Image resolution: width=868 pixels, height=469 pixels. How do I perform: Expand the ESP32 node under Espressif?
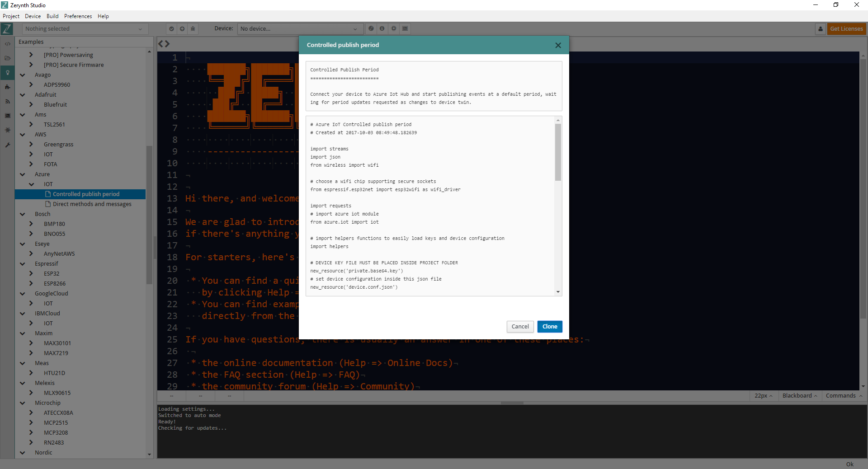pos(31,274)
